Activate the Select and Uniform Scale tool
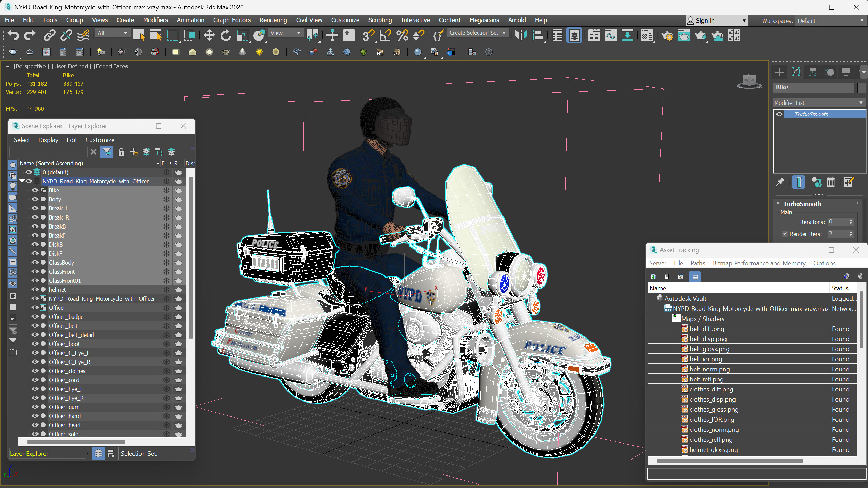 (242, 35)
